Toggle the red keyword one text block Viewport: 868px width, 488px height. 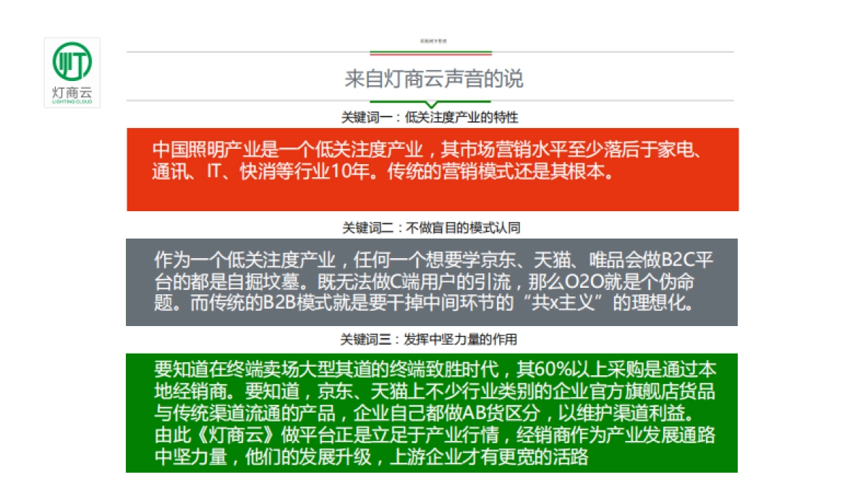pyautogui.click(x=434, y=168)
